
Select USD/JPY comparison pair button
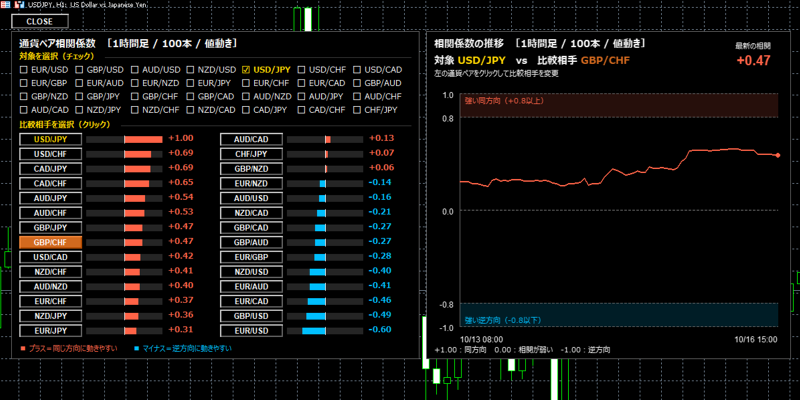(x=51, y=139)
